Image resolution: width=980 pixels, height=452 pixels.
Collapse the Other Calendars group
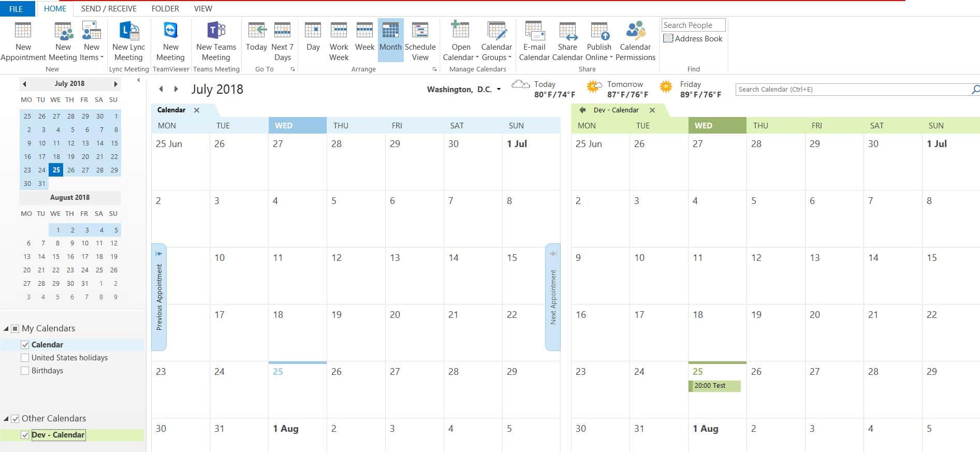click(6, 418)
